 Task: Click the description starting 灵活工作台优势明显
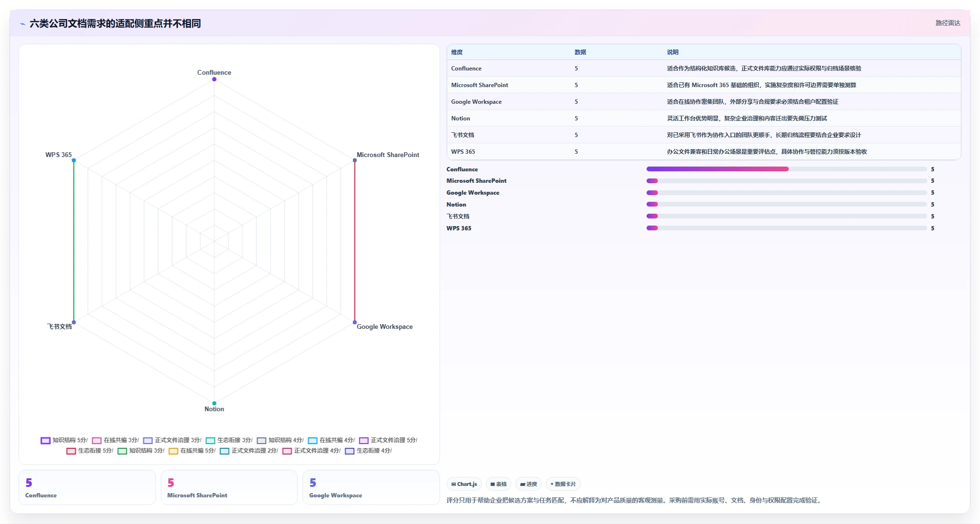tap(746, 119)
